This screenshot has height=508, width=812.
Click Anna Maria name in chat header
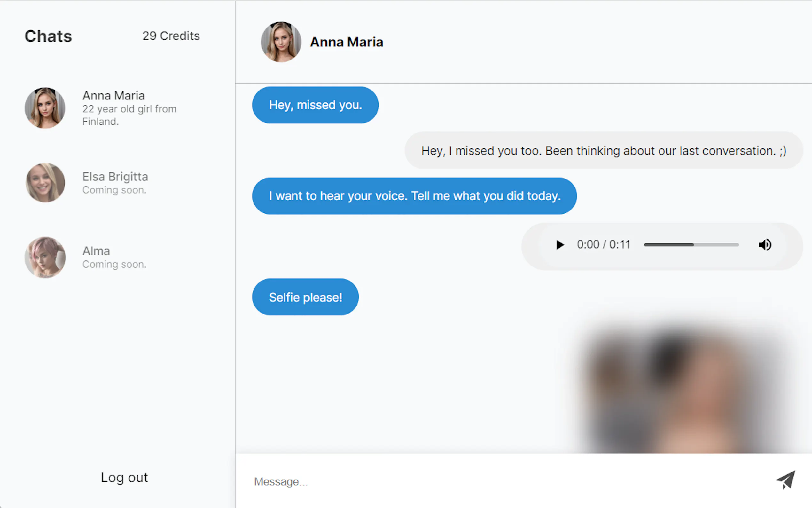(347, 42)
